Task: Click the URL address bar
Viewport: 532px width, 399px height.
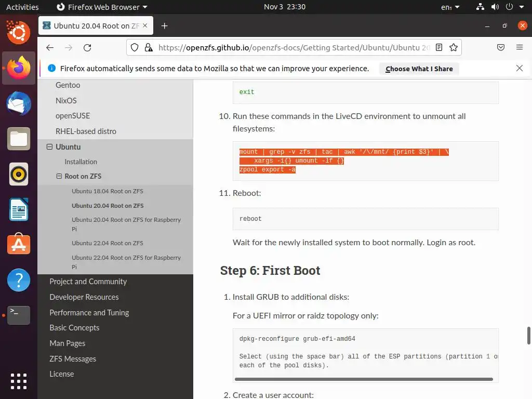Action: tap(294, 47)
